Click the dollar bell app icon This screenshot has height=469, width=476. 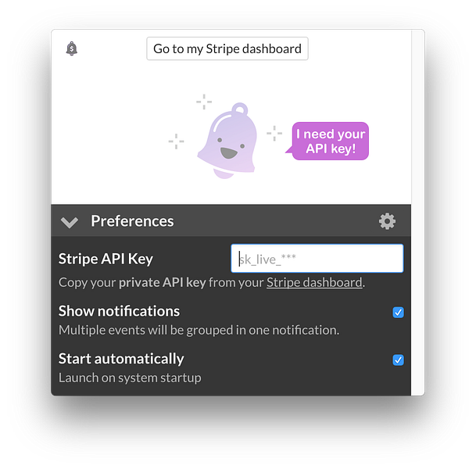(72, 48)
